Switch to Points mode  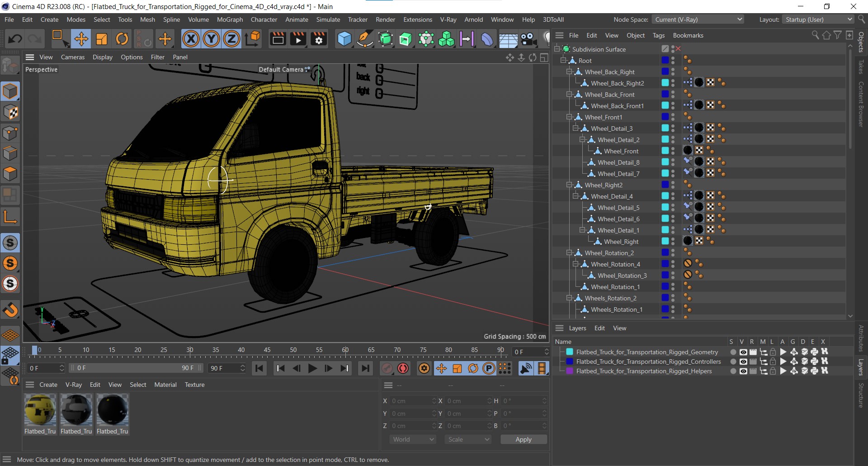(x=10, y=133)
